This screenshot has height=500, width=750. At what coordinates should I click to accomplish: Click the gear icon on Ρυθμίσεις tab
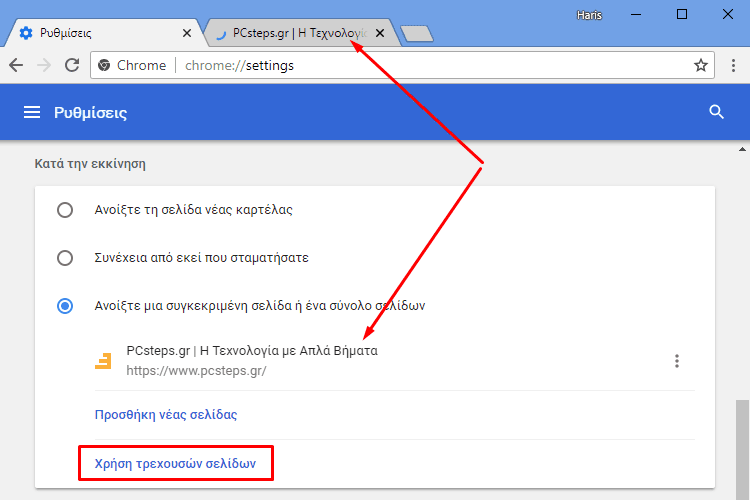coord(26,33)
